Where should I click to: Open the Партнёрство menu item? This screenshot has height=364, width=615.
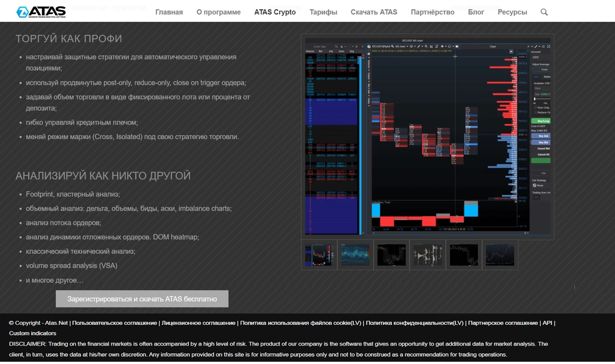[x=433, y=12]
